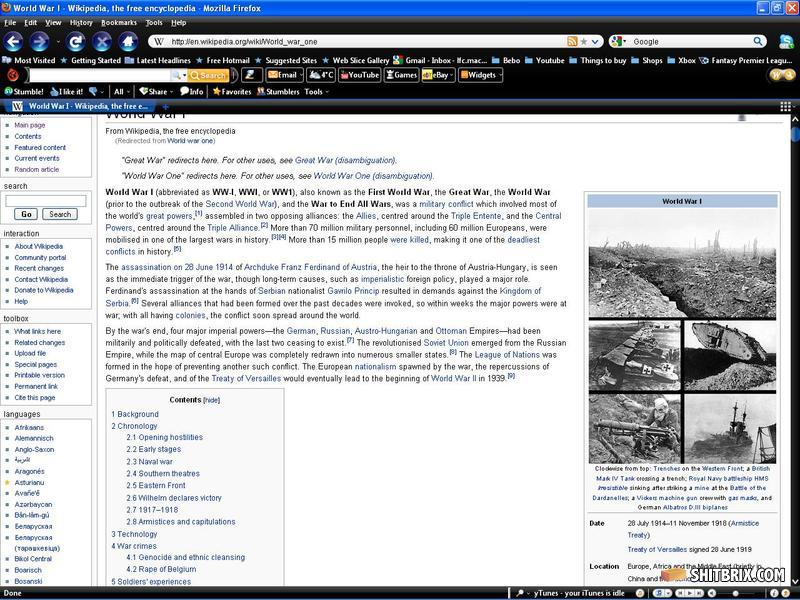800x600 pixels.
Task: Click the StumbleUpon Info speech bubble
Action: 192,92
